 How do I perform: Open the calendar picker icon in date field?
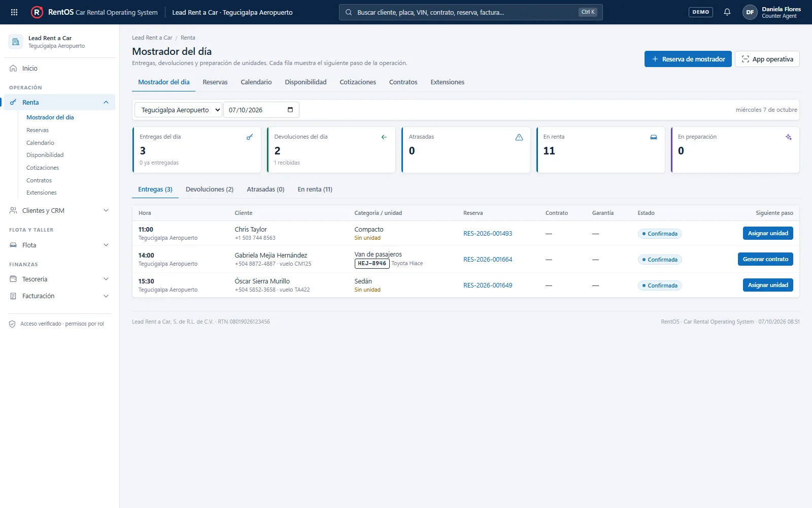pos(290,110)
